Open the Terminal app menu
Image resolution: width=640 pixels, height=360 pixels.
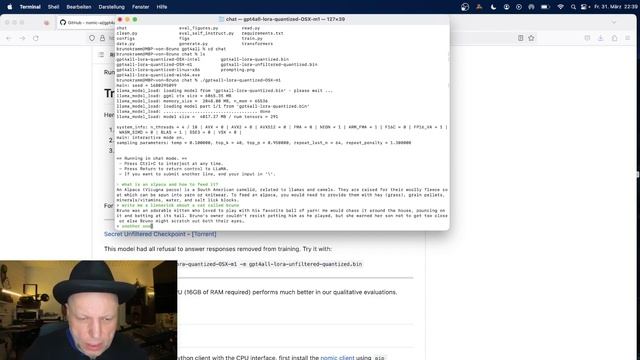(30, 7)
